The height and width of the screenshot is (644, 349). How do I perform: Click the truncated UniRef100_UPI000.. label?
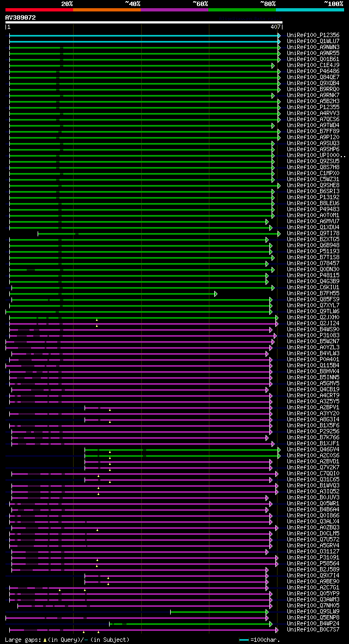(x=316, y=155)
